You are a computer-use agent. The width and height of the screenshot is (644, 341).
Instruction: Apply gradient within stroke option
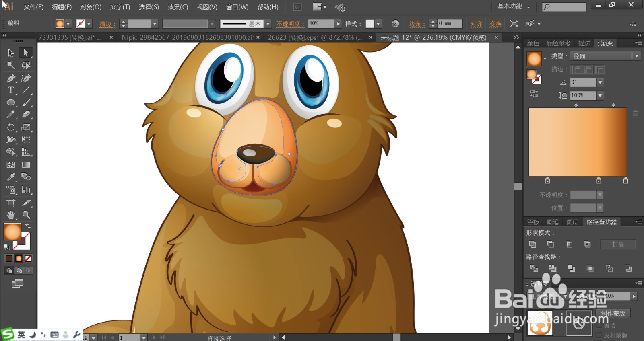tap(576, 70)
